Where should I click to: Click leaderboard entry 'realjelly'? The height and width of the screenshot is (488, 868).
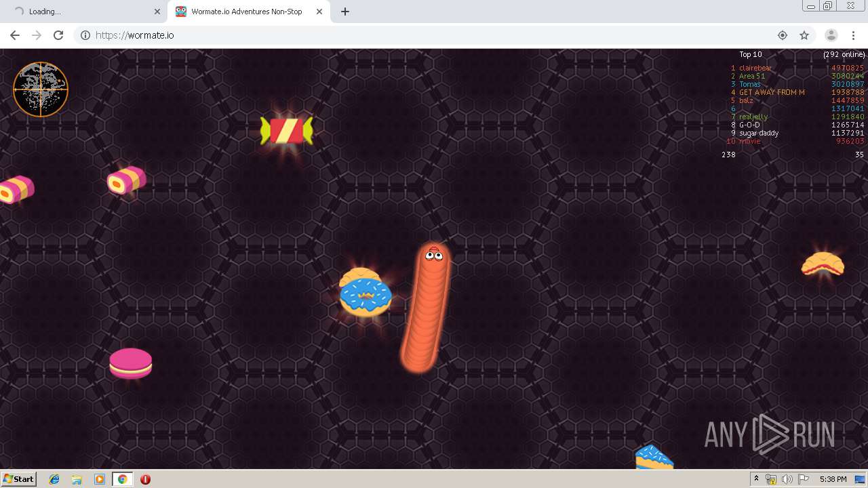click(753, 117)
